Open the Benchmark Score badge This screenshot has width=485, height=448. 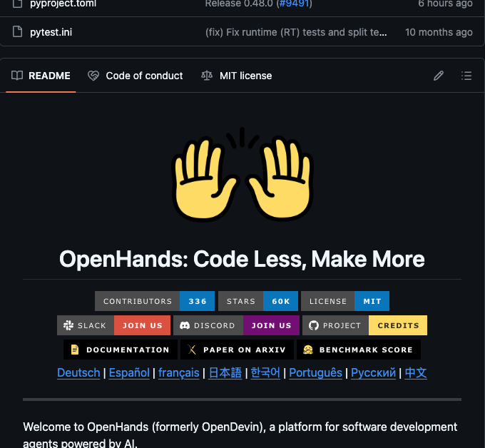click(359, 350)
